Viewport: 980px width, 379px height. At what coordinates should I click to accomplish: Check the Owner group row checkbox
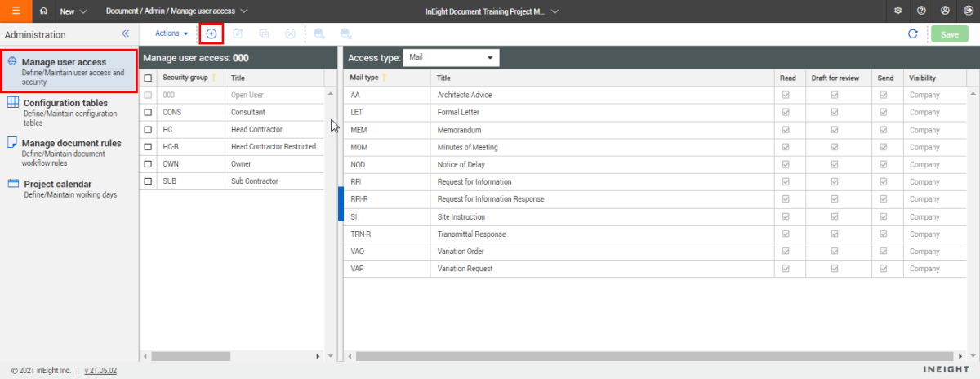click(148, 163)
